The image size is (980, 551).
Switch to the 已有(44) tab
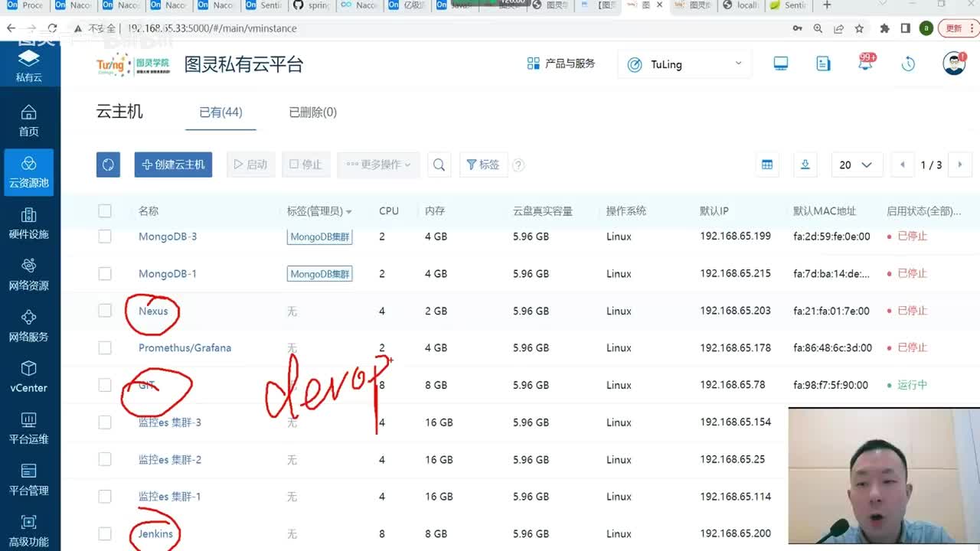coord(220,112)
